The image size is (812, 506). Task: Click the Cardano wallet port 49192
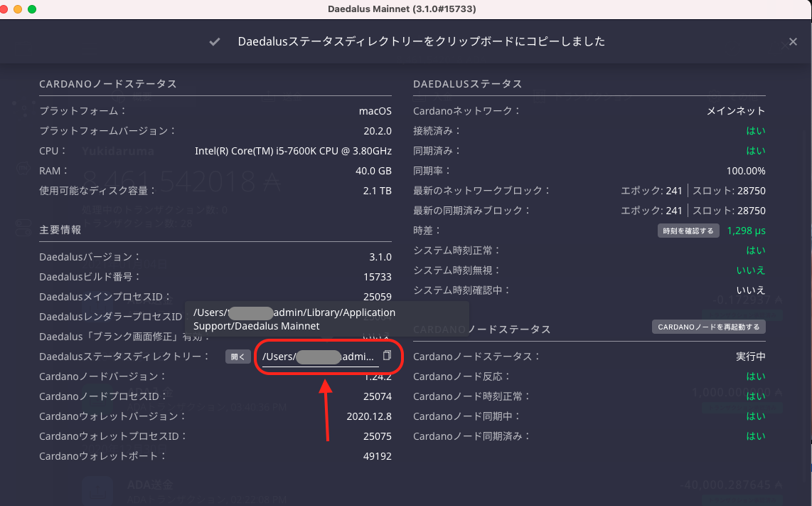[378, 456]
